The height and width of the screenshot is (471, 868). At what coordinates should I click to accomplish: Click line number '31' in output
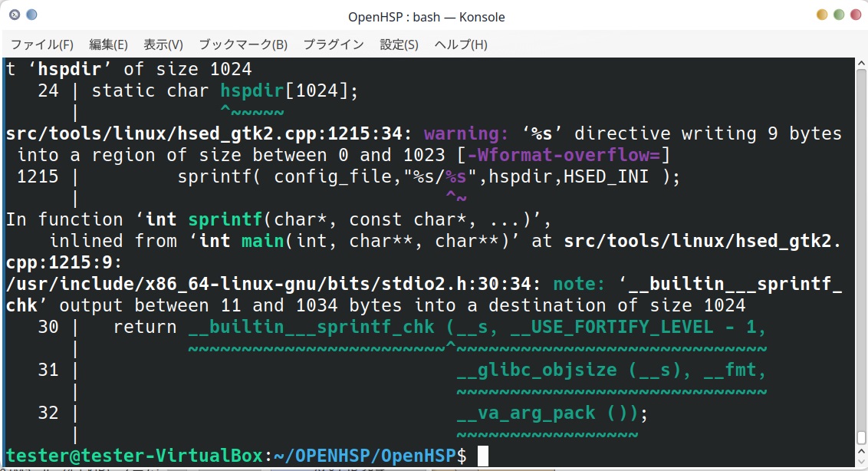click(x=48, y=371)
